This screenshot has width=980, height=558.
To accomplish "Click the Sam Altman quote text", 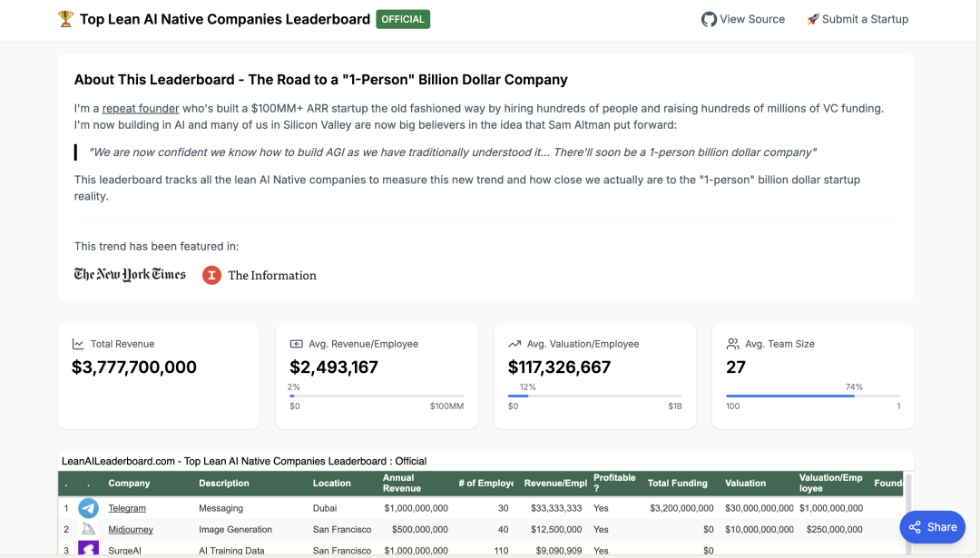I will 453,152.
